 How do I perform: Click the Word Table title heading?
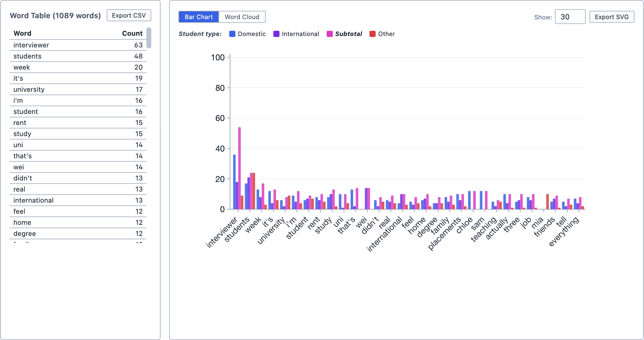point(55,15)
